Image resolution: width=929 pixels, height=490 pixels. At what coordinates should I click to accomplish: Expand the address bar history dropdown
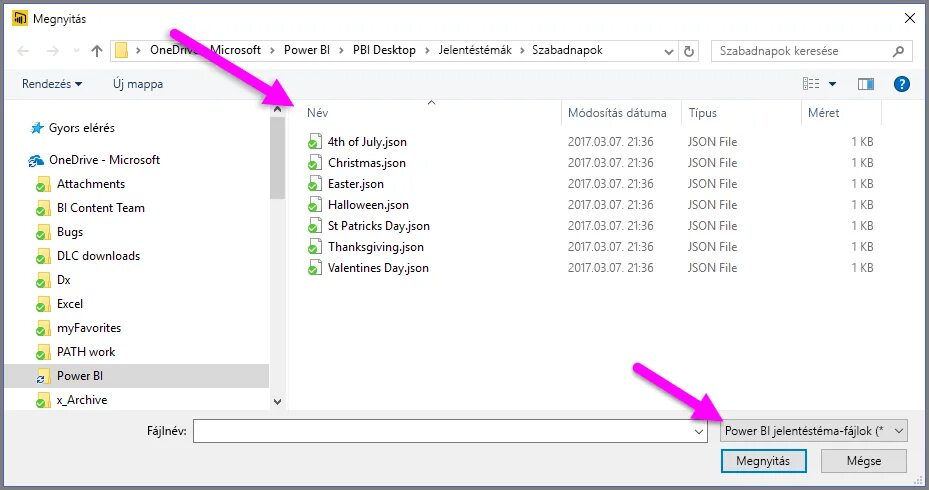[668, 52]
